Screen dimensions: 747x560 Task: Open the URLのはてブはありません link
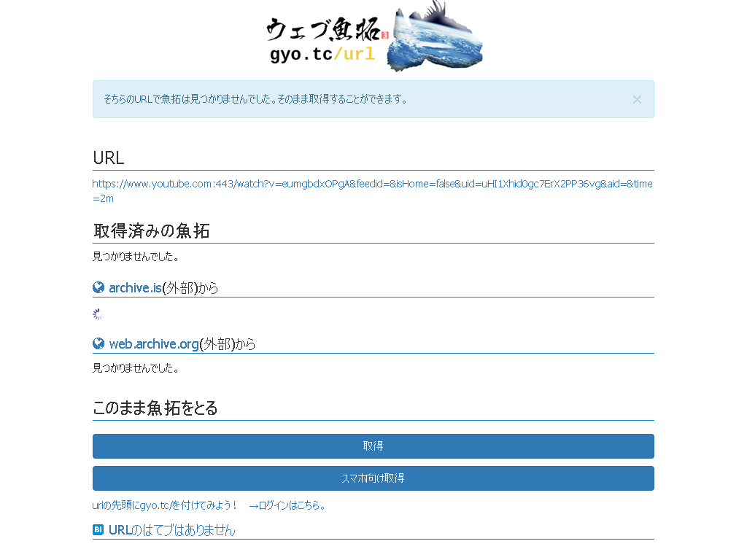click(x=171, y=530)
